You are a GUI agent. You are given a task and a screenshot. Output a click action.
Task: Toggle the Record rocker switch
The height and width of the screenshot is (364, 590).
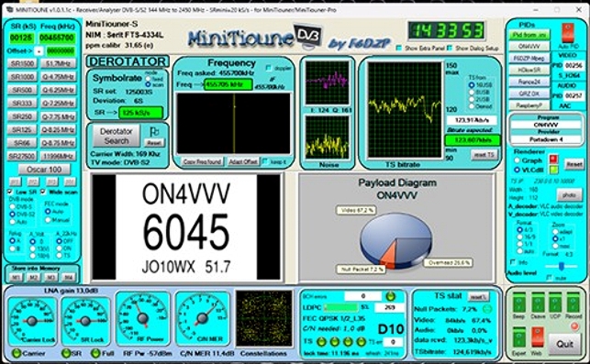pos(573,302)
